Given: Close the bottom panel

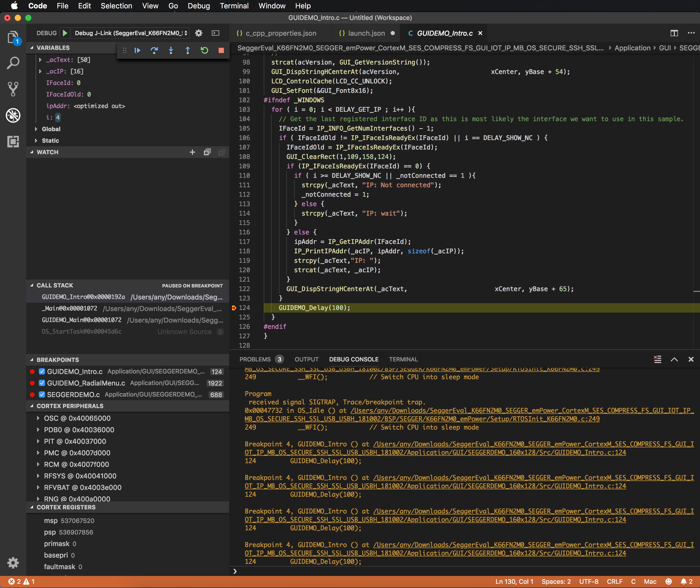Looking at the screenshot, I should (x=691, y=359).
